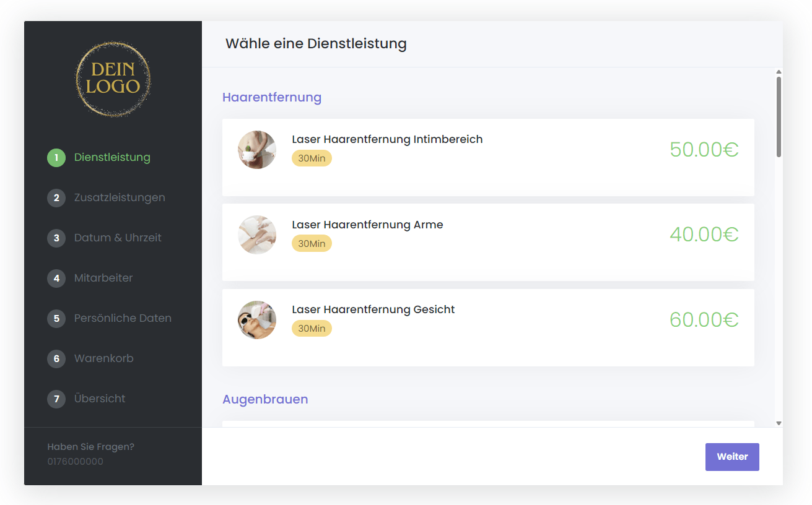The width and height of the screenshot is (812, 505).
Task: Click the phone number 0176000000
Action: (x=76, y=462)
